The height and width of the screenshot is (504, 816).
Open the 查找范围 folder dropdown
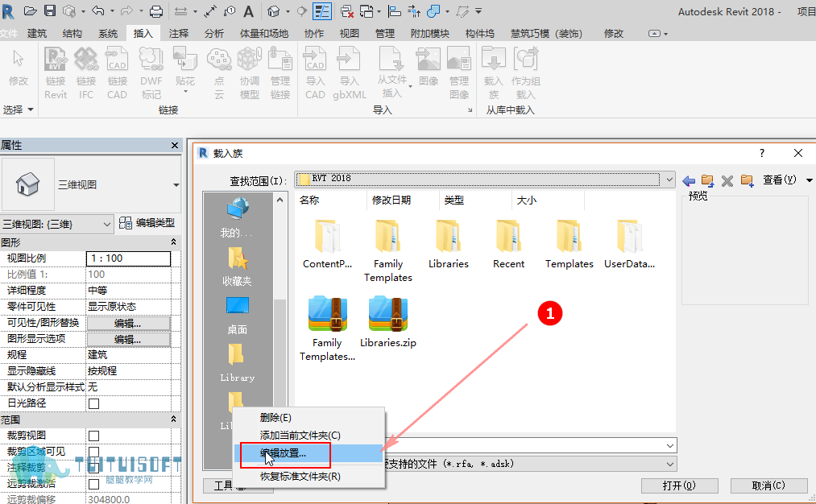[669, 180]
